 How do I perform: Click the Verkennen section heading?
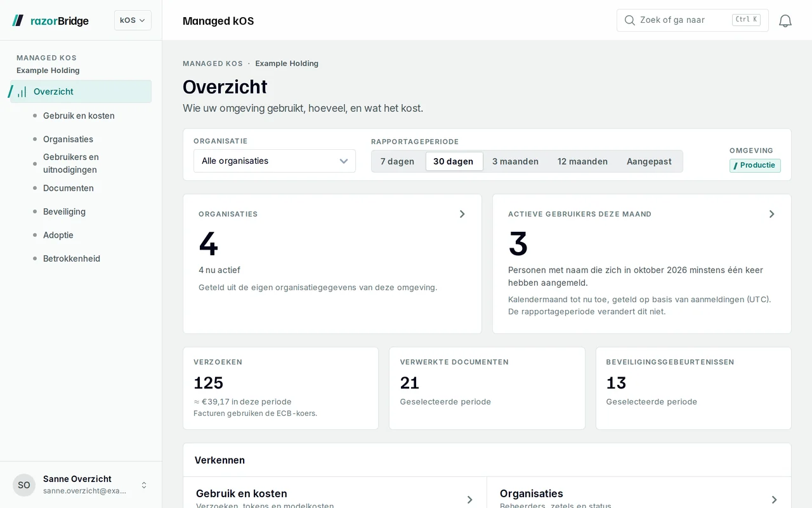click(x=219, y=460)
